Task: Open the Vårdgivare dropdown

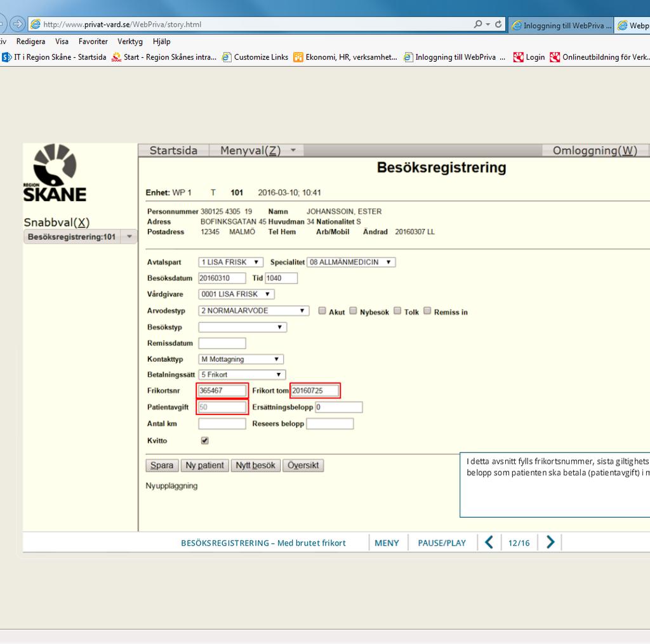Action: click(236, 294)
